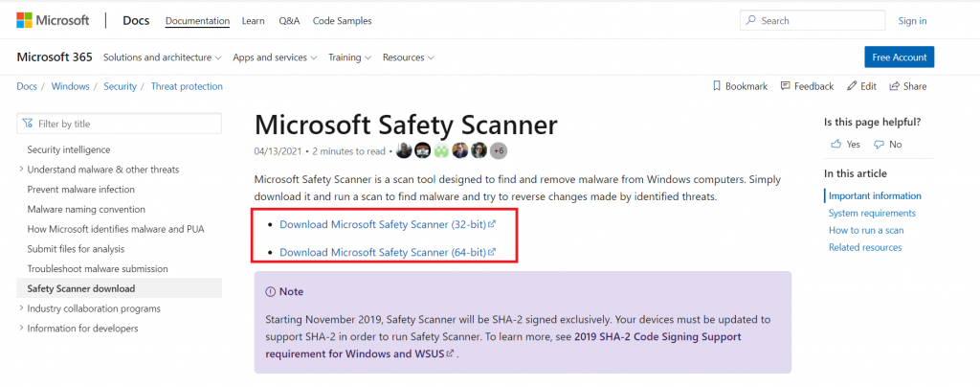Download Microsoft Safety Scanner (32-bit)
This screenshot has width=980, height=387.
(x=383, y=224)
